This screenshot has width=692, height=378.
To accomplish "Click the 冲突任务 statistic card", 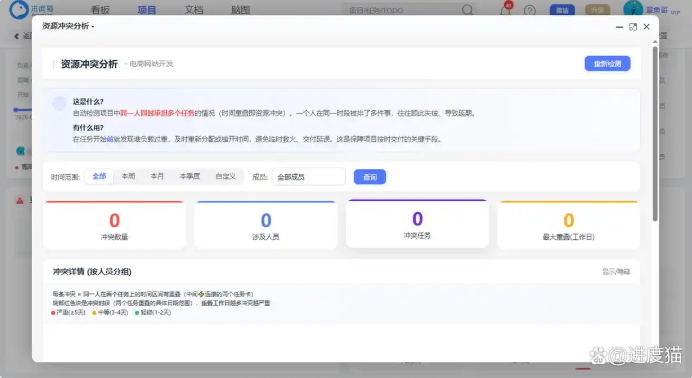I will pyautogui.click(x=417, y=224).
